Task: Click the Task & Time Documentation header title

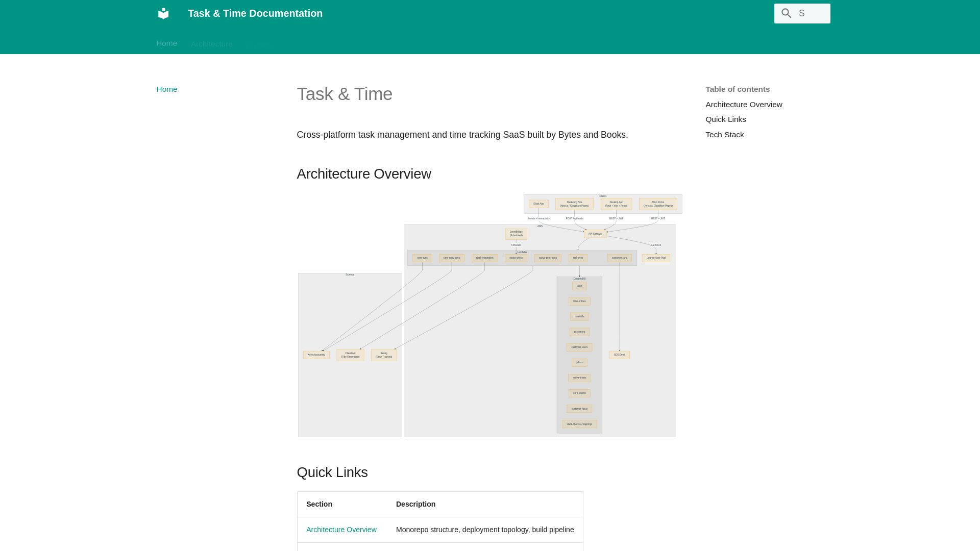Action: (x=255, y=13)
